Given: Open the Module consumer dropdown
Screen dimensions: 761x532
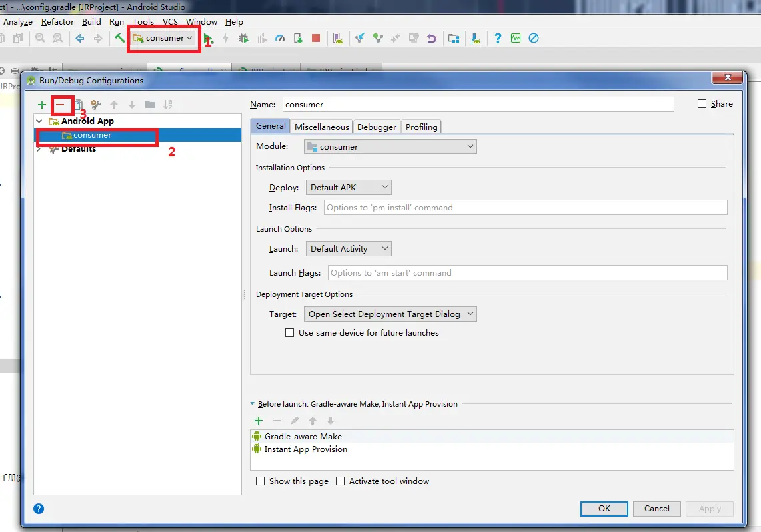Looking at the screenshot, I should tap(390, 146).
